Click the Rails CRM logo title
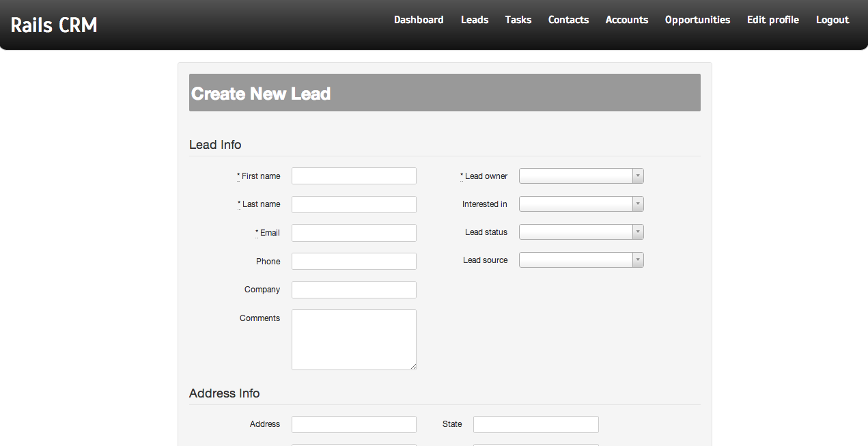Image resolution: width=868 pixels, height=446 pixels. [x=54, y=25]
